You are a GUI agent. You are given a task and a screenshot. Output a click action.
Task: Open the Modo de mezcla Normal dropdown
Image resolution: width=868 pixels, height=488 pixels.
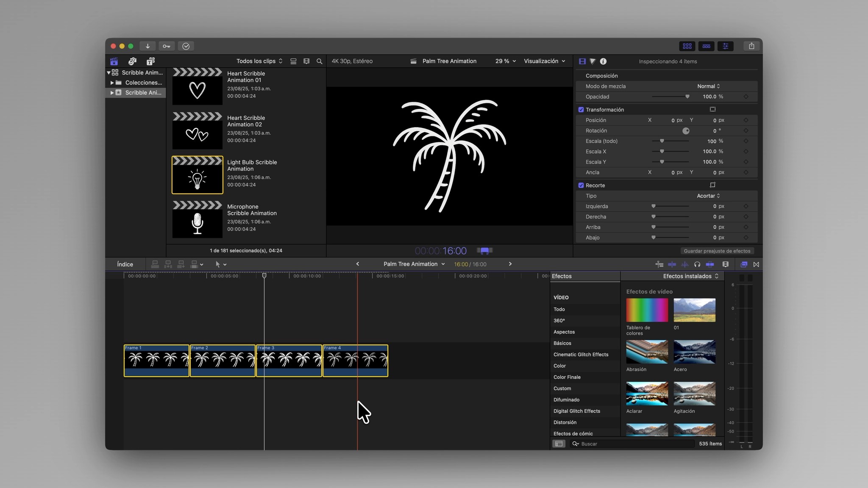point(708,86)
